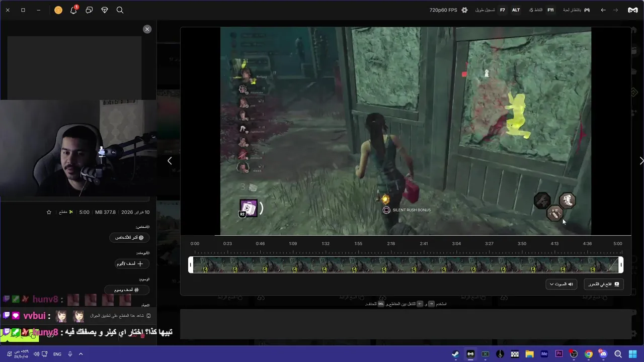Click the clip size 377.8 MB text

pyautogui.click(x=106, y=212)
